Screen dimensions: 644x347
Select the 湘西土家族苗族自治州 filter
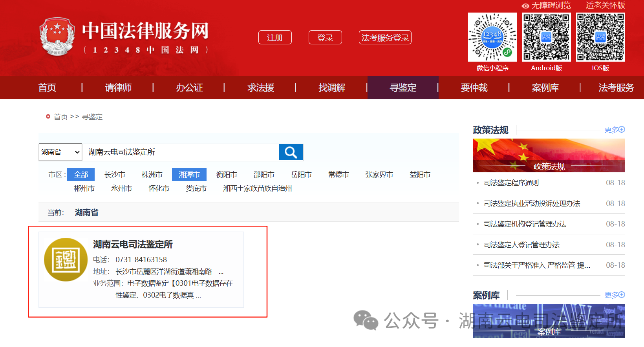[x=258, y=188]
